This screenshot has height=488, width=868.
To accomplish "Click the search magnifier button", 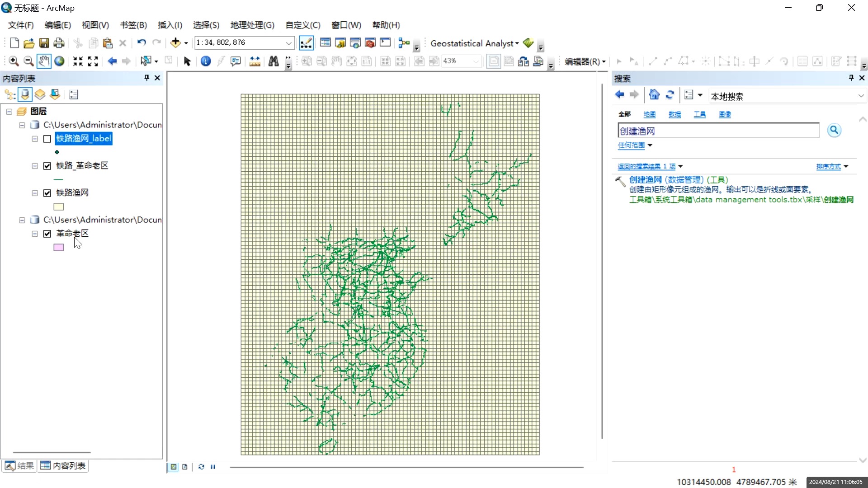I will [834, 131].
